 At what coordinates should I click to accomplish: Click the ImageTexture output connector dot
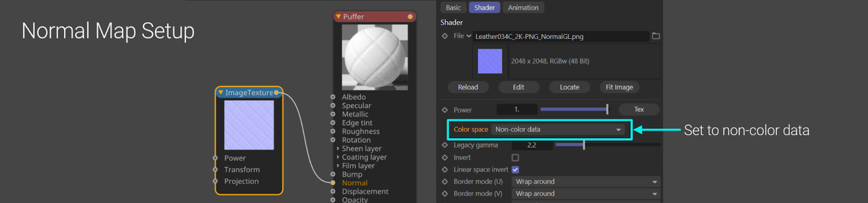(277, 93)
